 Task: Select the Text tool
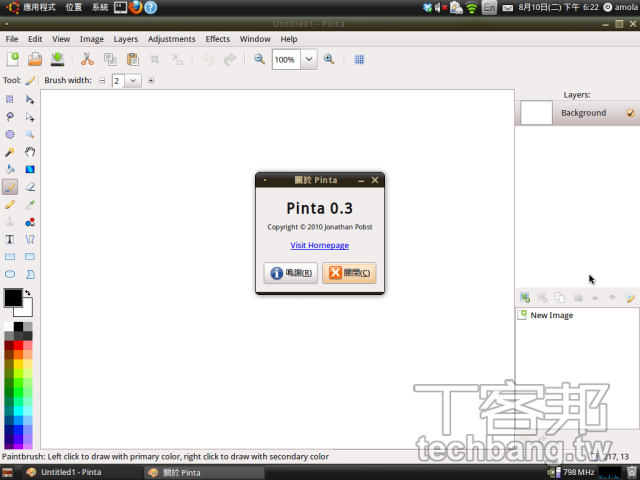(10, 239)
